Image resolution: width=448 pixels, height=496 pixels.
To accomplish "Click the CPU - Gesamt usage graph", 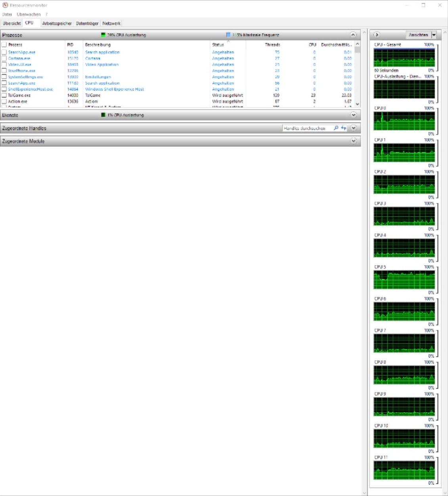I will pyautogui.click(x=404, y=57).
